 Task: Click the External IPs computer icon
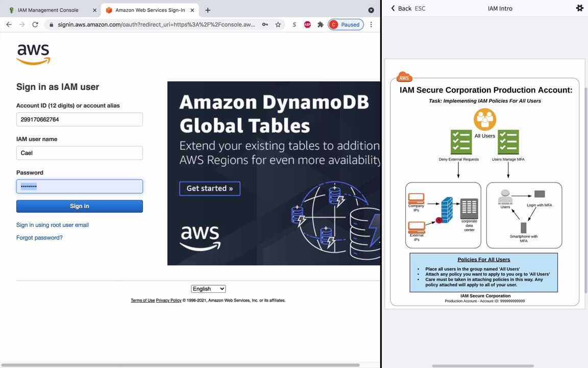click(x=416, y=226)
